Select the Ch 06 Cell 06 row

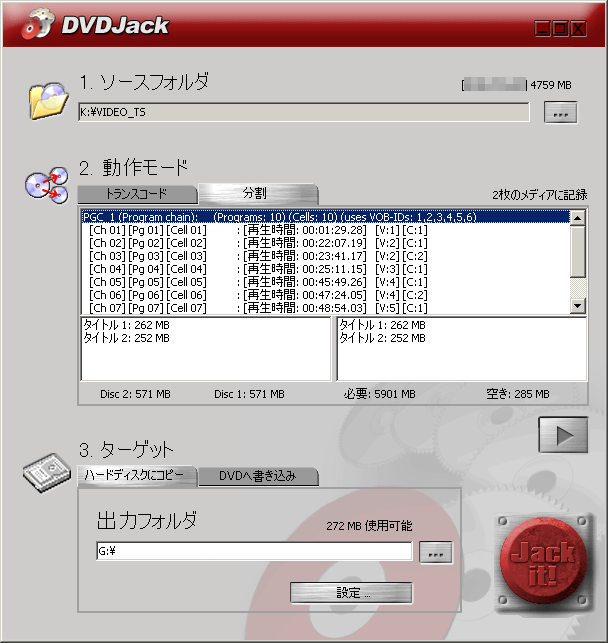point(326,295)
